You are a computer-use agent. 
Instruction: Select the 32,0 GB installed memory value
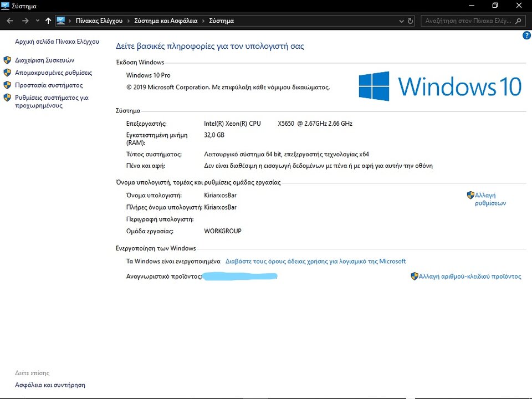pyautogui.click(x=214, y=135)
